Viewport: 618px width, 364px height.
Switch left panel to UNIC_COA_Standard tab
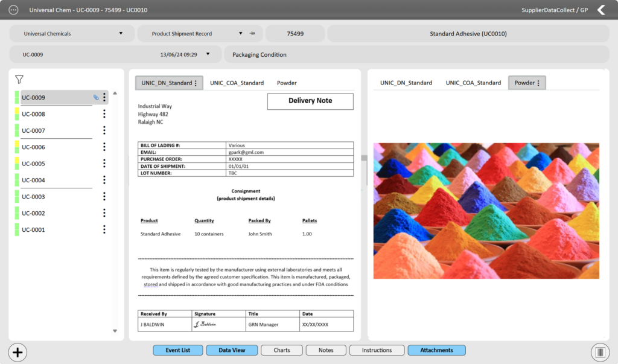[x=237, y=83]
